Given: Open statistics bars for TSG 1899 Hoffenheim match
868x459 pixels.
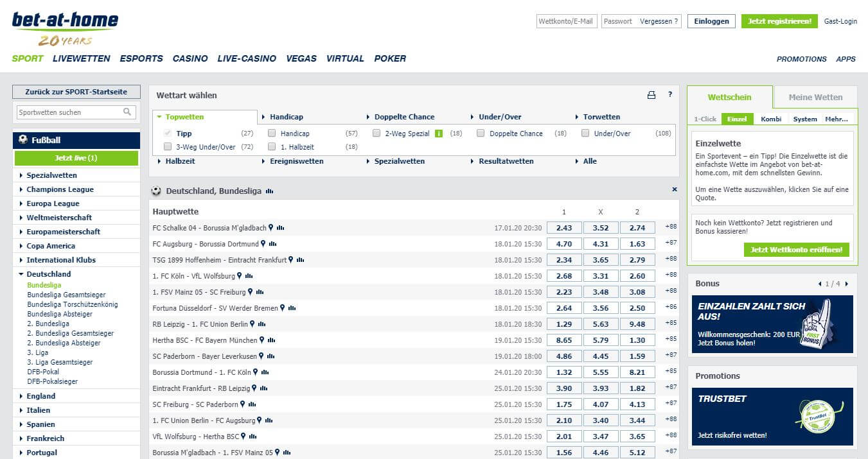Looking at the screenshot, I should click(x=300, y=260).
